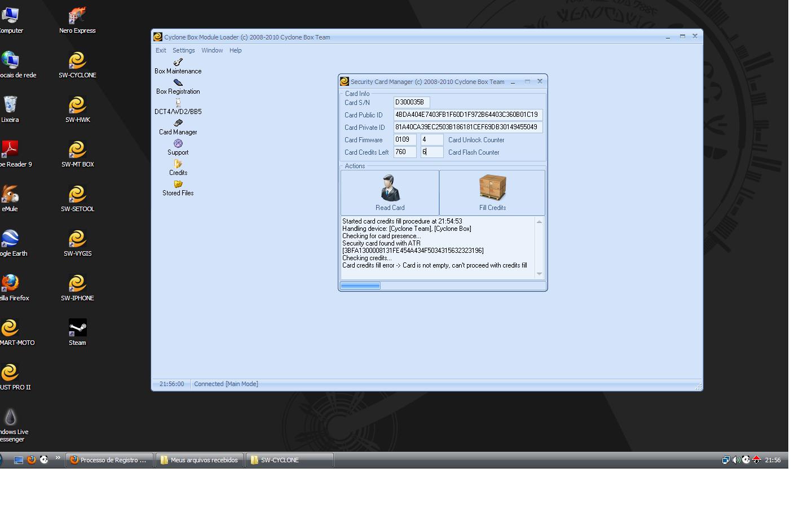Screen dimensions: 812x508
Task: Switch to Processo de Registro taskbar item
Action: 109,460
